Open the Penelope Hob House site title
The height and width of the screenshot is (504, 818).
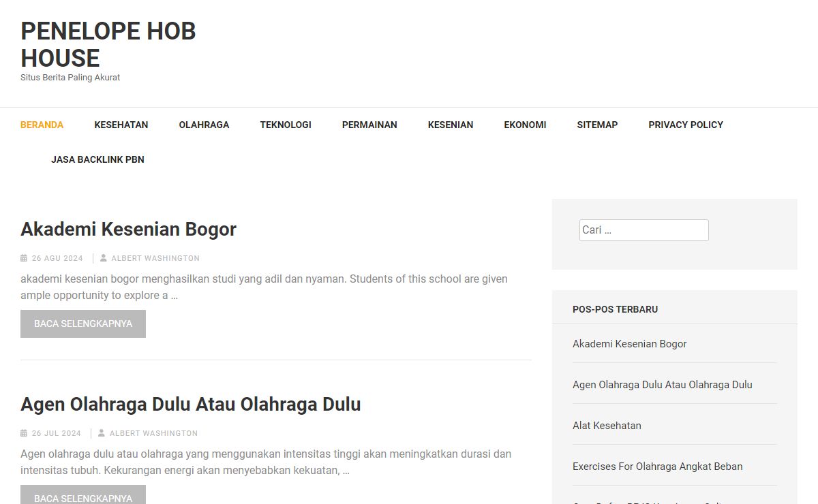[108, 44]
